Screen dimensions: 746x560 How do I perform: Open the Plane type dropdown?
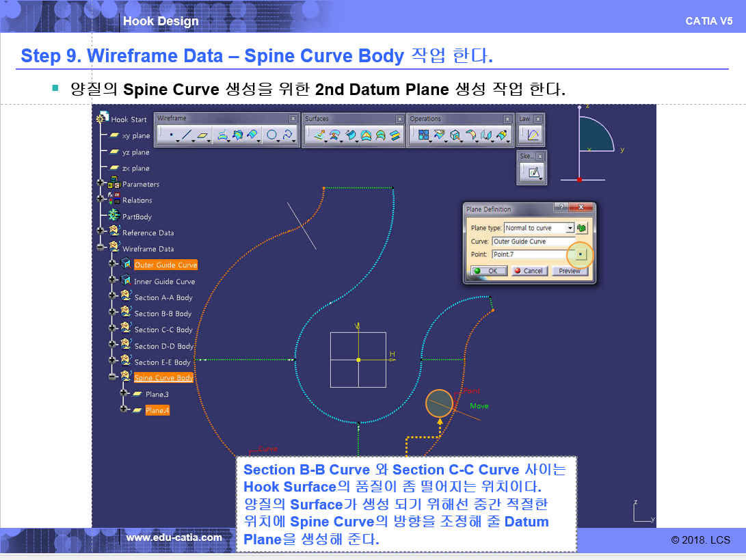coord(570,228)
